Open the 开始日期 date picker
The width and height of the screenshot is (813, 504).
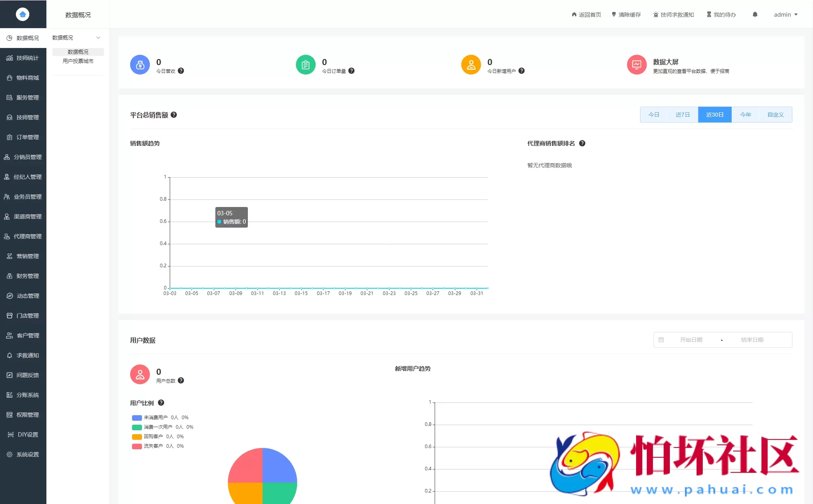(691, 340)
